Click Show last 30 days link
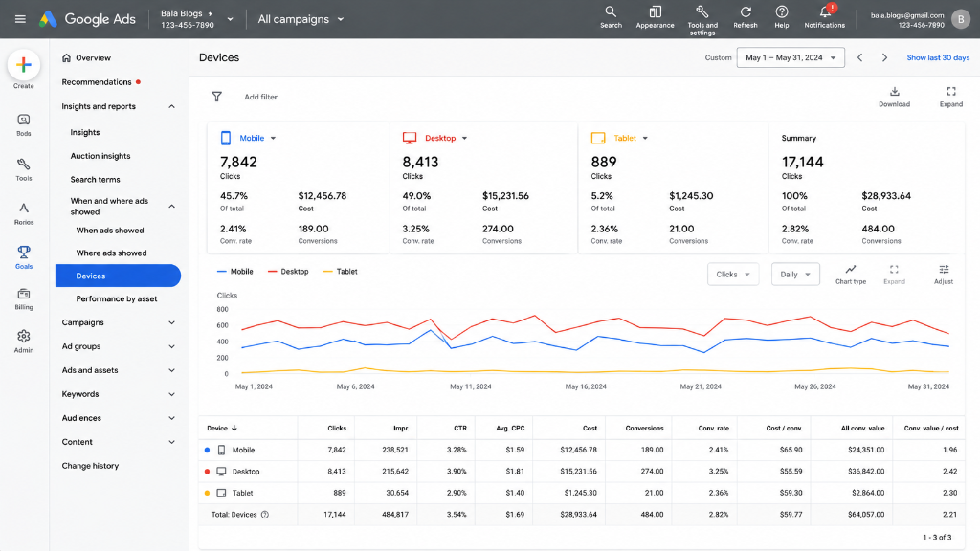Image resolution: width=980 pixels, height=551 pixels. pos(938,57)
